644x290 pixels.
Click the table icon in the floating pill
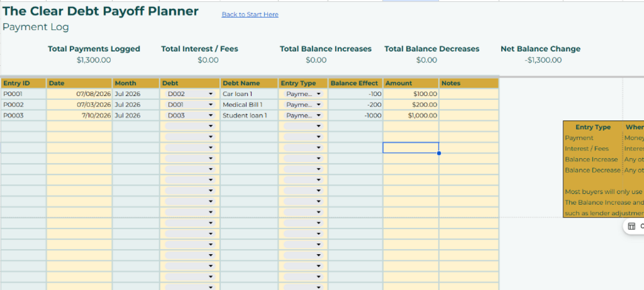pos(632,227)
